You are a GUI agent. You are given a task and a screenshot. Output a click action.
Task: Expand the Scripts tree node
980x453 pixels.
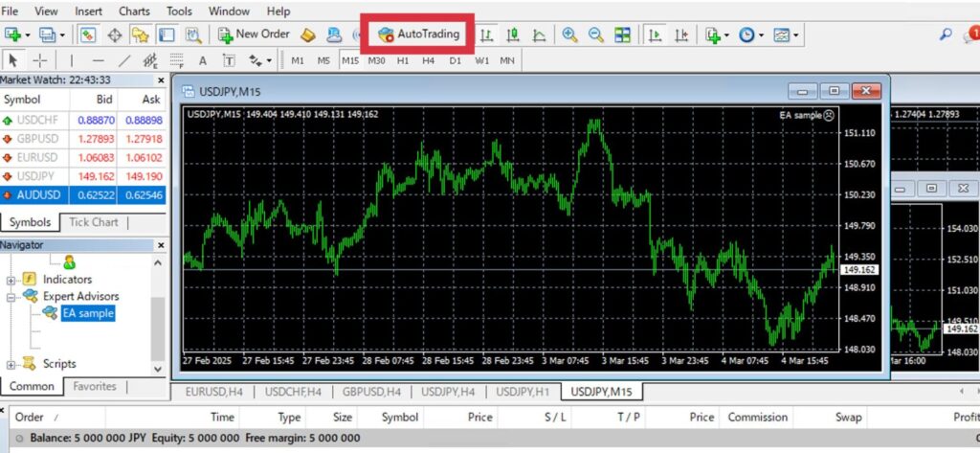pyautogui.click(x=11, y=364)
